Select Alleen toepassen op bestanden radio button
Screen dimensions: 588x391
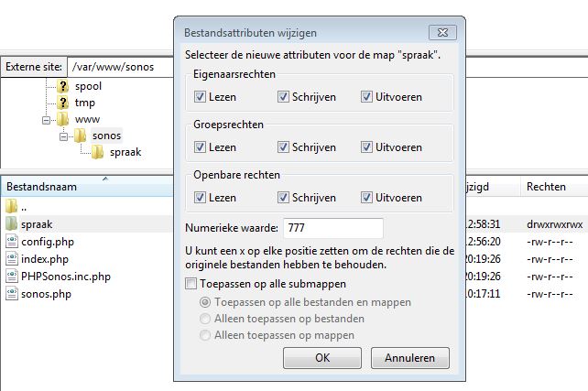click(x=205, y=319)
